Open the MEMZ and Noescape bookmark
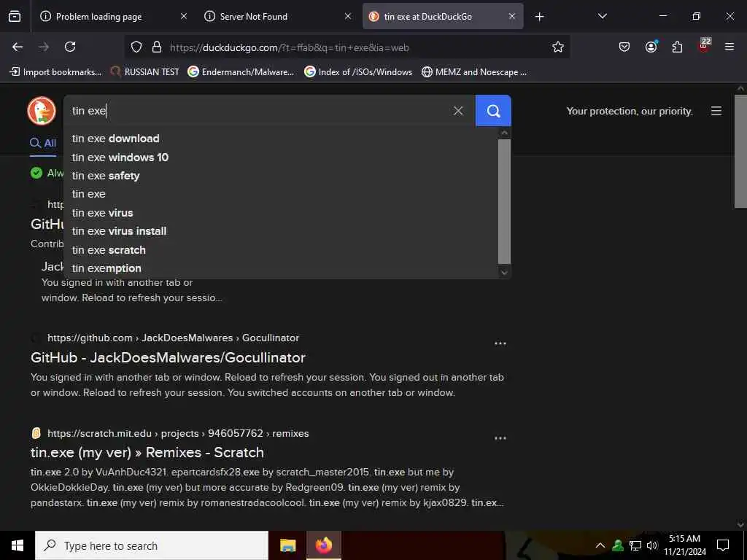Image resolution: width=747 pixels, height=560 pixels. click(474, 72)
